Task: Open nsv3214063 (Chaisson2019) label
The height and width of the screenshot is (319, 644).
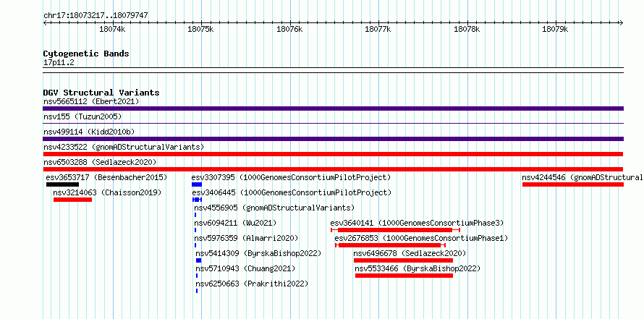Action: pyautogui.click(x=107, y=192)
